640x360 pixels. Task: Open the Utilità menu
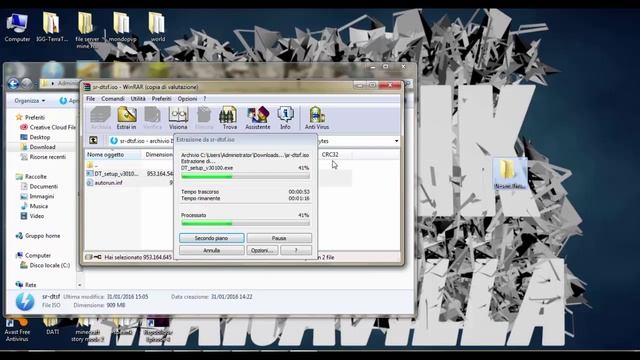tap(138, 99)
